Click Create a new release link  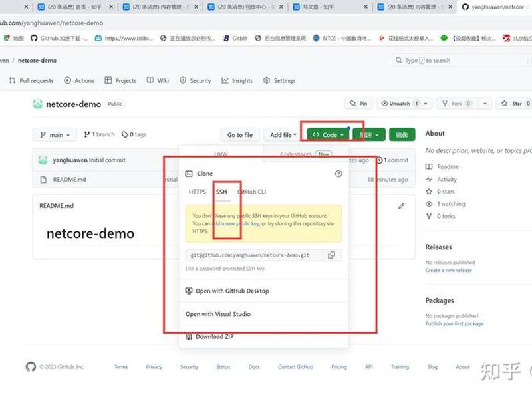(x=448, y=270)
